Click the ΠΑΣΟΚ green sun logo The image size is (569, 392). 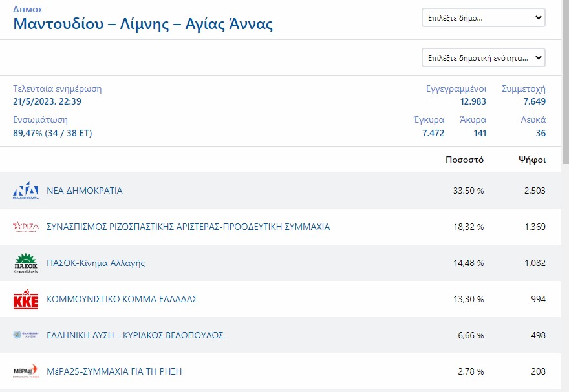click(x=26, y=263)
